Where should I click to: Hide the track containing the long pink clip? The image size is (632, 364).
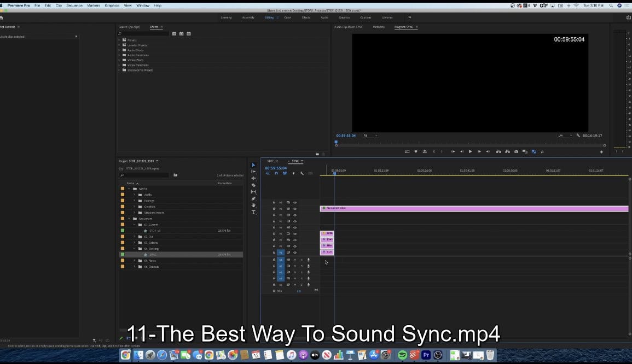point(295,209)
